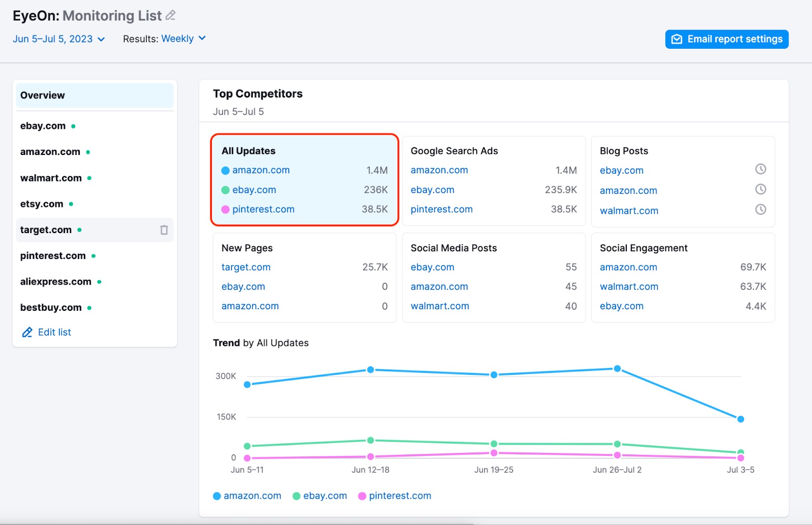Click the blue dot beside amazon.com in All Updates
812x525 pixels.
click(225, 171)
